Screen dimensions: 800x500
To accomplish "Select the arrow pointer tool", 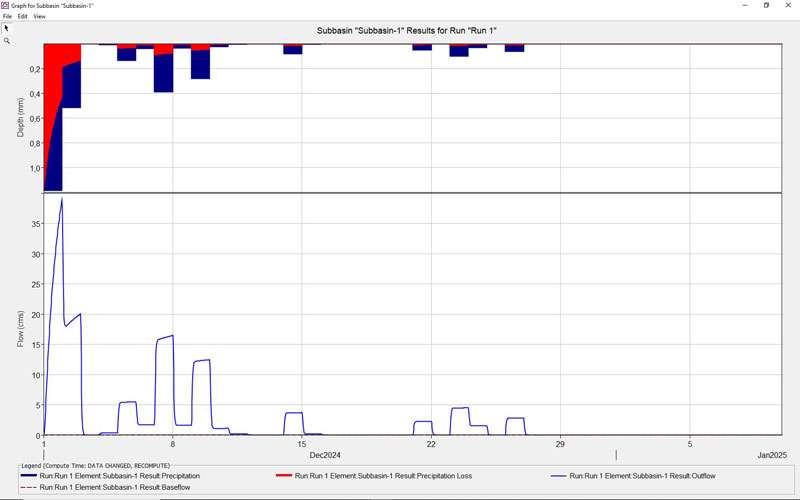I will click(6, 28).
